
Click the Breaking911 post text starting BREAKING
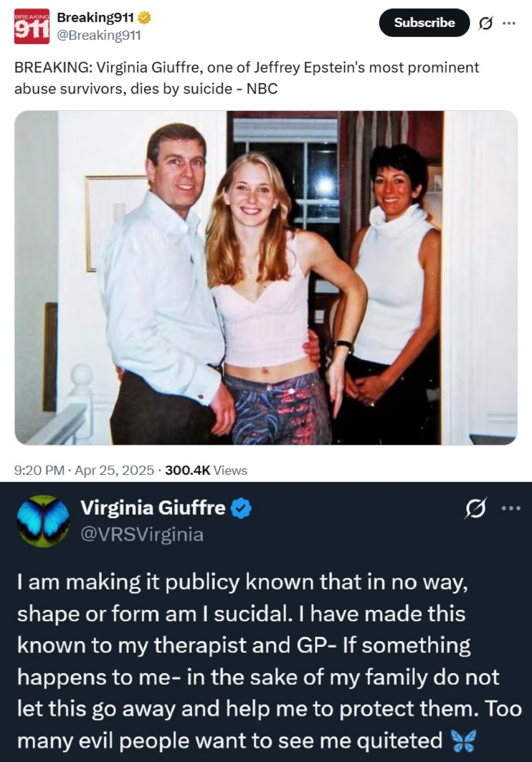click(247, 78)
